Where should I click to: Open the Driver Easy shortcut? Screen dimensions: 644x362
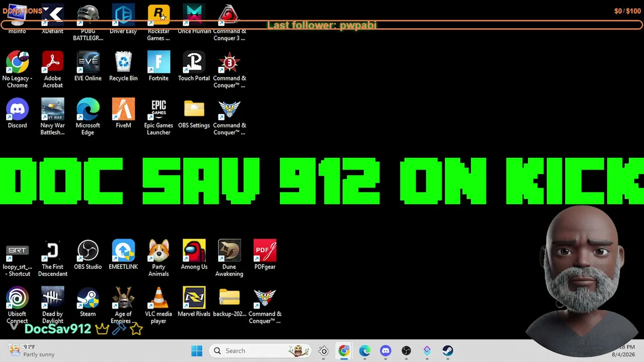123,20
